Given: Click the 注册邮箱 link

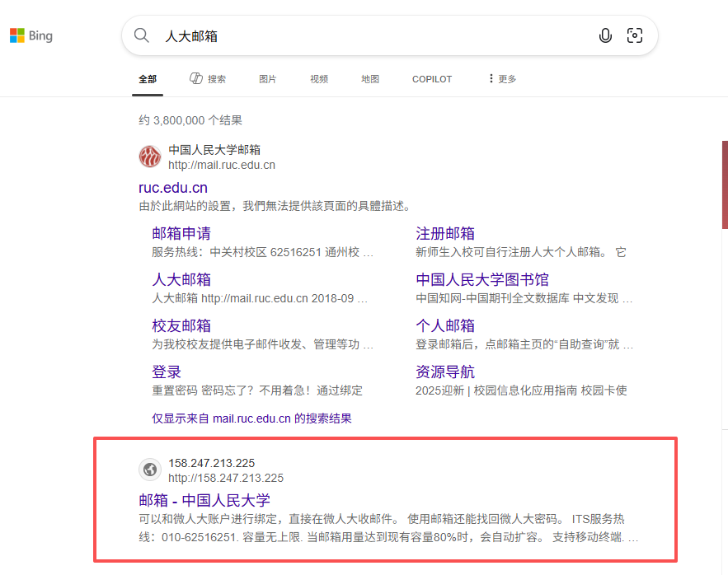Looking at the screenshot, I should click(x=444, y=233).
